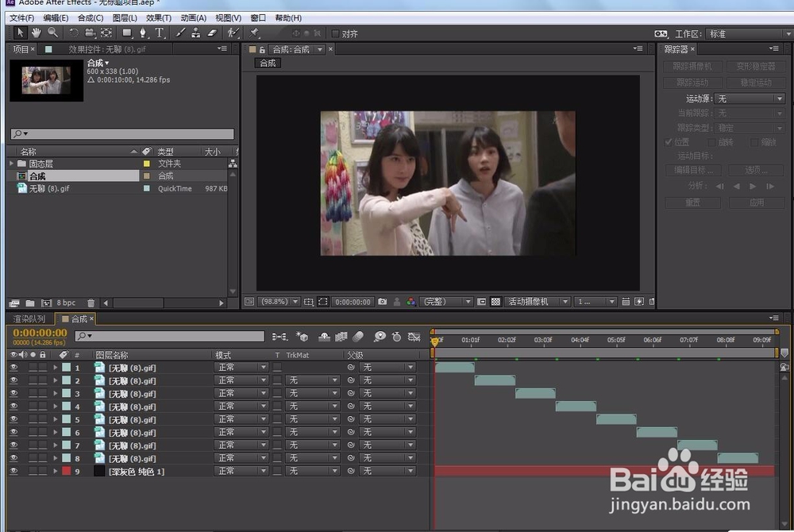Delete selected item with trash icon
This screenshot has width=794, height=532.
(x=91, y=303)
